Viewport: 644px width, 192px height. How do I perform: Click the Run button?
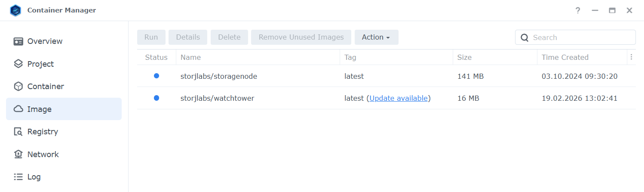151,37
